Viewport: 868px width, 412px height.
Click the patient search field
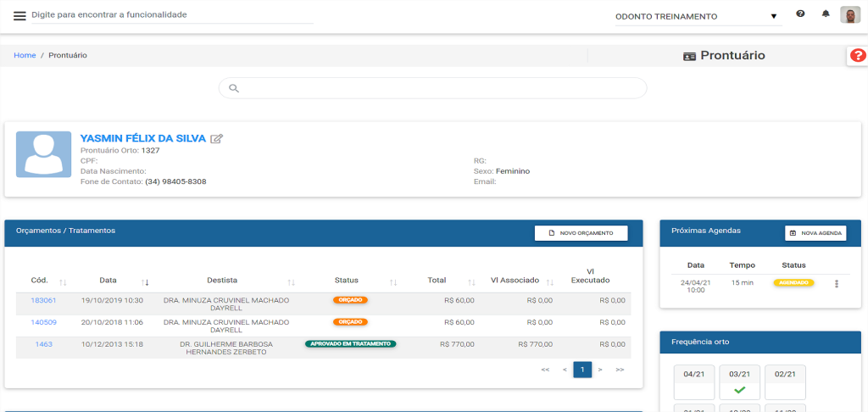point(432,88)
